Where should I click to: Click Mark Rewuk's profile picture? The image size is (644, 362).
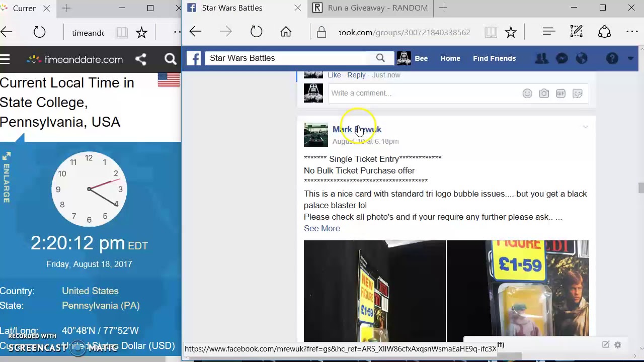coord(315,134)
